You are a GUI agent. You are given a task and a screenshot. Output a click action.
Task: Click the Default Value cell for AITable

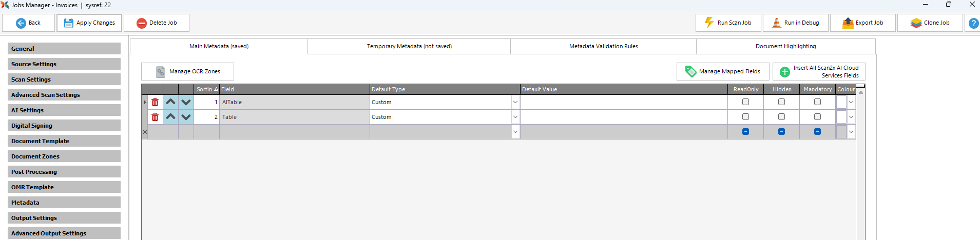[623, 102]
